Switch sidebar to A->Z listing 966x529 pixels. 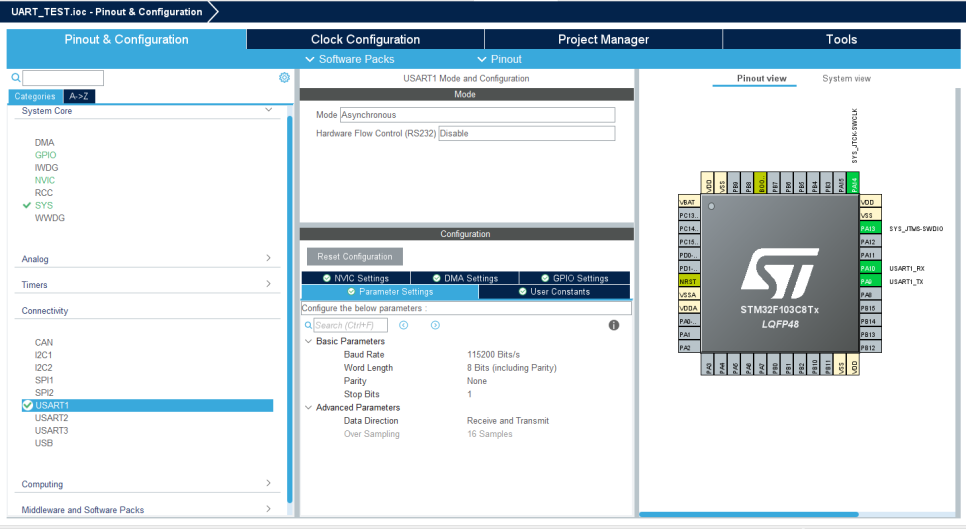tap(79, 96)
